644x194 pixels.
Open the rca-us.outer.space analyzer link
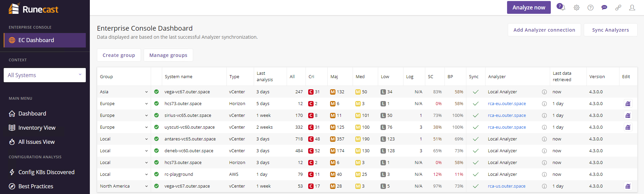click(x=506, y=186)
